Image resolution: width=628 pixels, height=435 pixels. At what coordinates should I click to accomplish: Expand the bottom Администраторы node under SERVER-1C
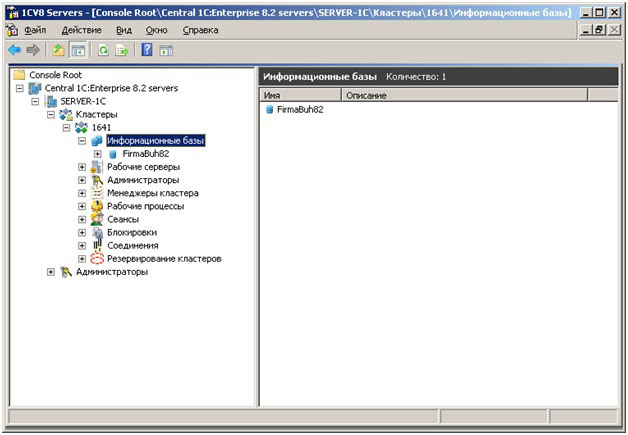coord(51,272)
